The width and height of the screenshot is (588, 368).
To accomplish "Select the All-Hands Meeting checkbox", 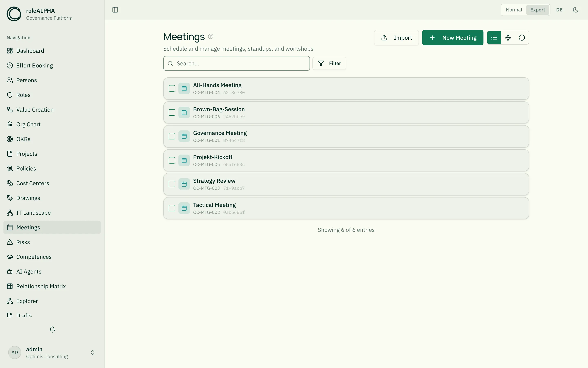I will click(x=172, y=88).
